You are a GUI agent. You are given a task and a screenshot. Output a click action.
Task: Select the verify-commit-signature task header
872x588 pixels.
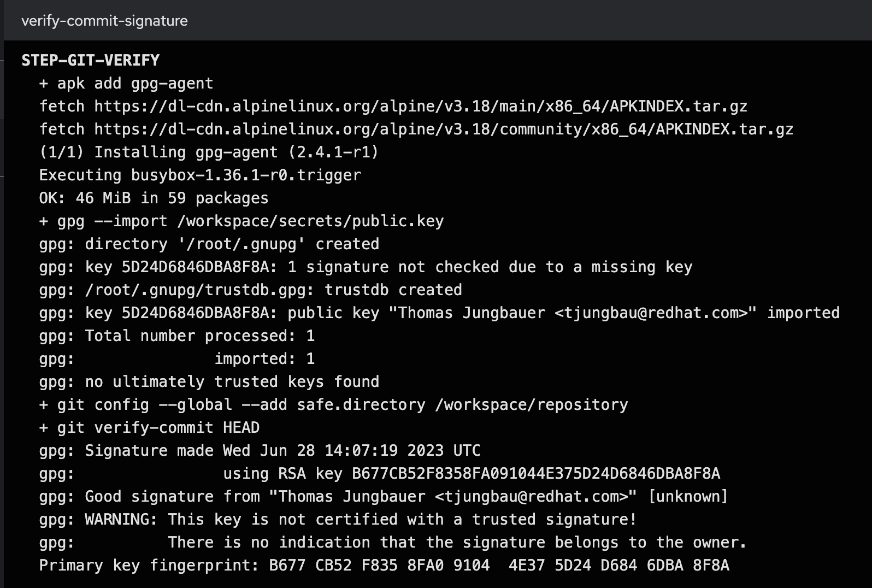click(104, 21)
